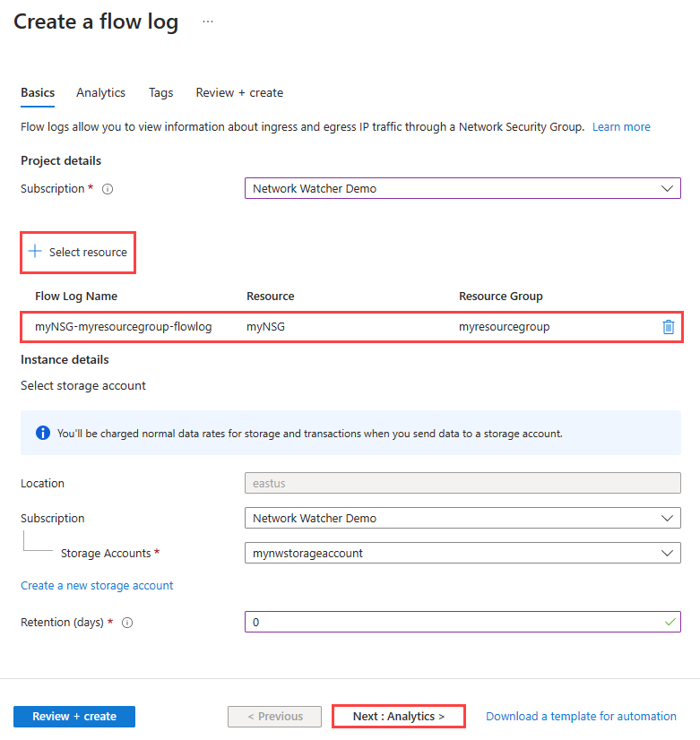Open the Storage Accounts dropdown

pos(462,554)
